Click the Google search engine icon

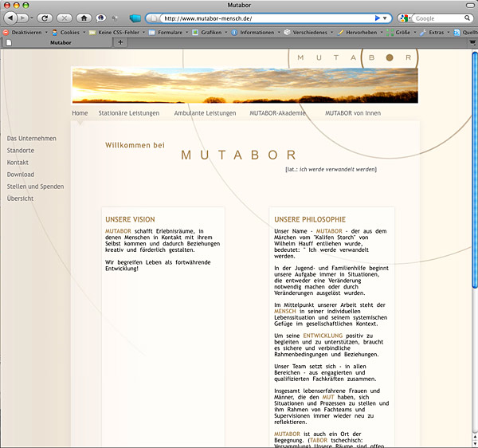(x=404, y=18)
